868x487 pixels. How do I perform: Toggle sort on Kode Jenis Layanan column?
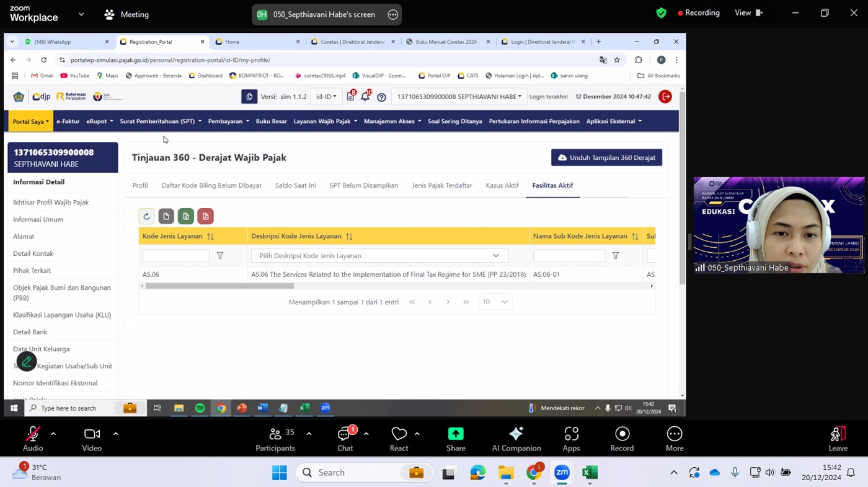pyautogui.click(x=210, y=236)
